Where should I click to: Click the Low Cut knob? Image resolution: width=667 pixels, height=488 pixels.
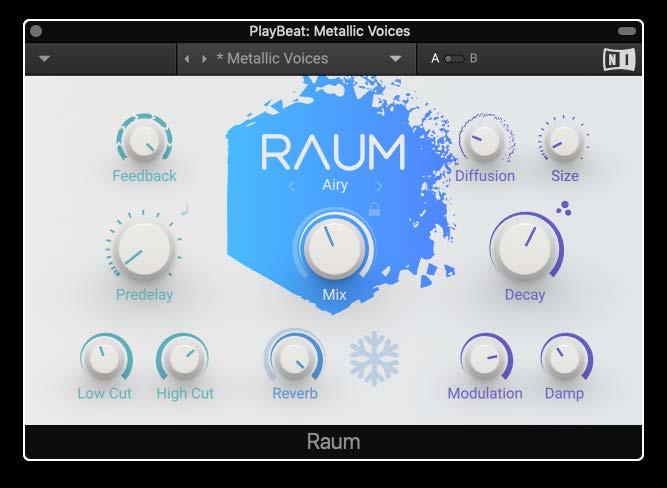tap(105, 360)
